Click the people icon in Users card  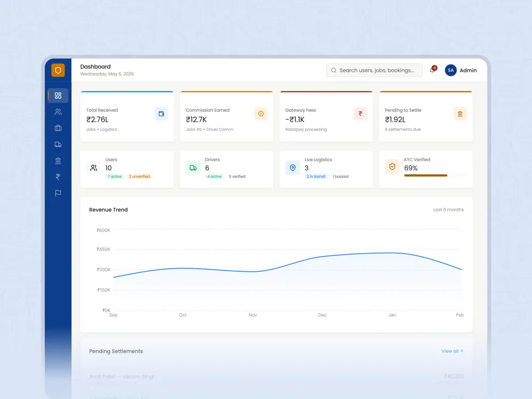pyautogui.click(x=94, y=168)
